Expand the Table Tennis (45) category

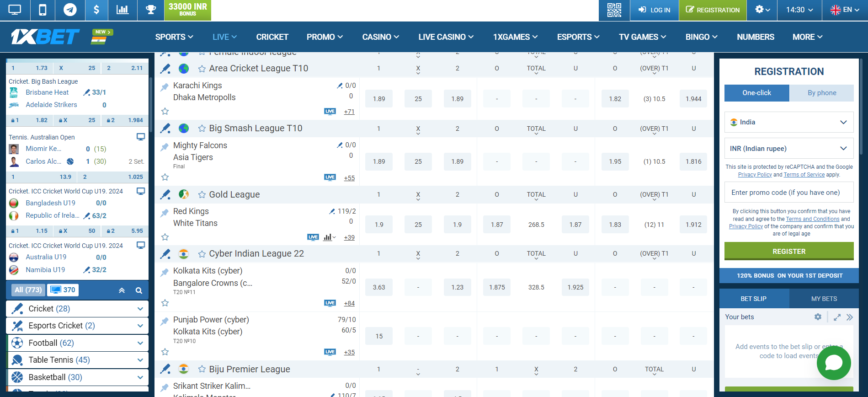point(77,360)
